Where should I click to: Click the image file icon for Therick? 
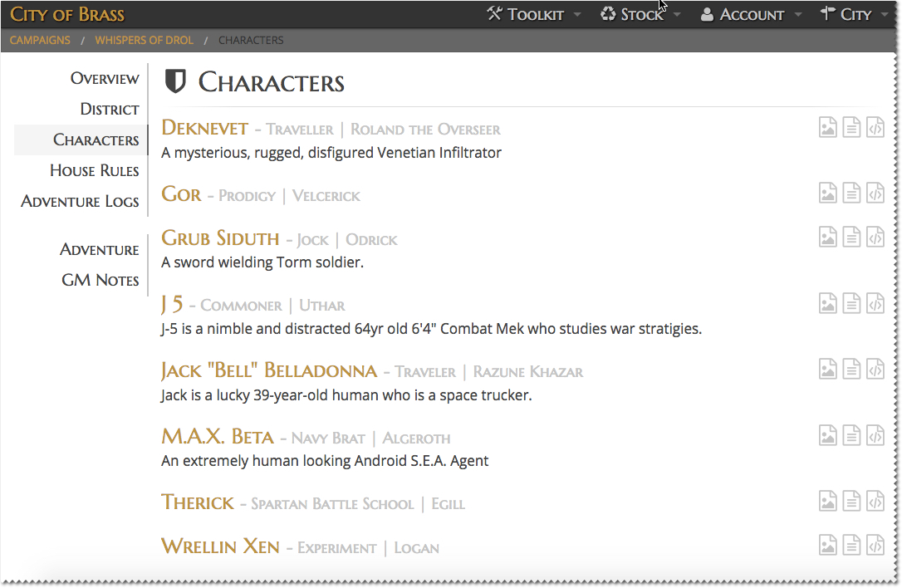(827, 501)
